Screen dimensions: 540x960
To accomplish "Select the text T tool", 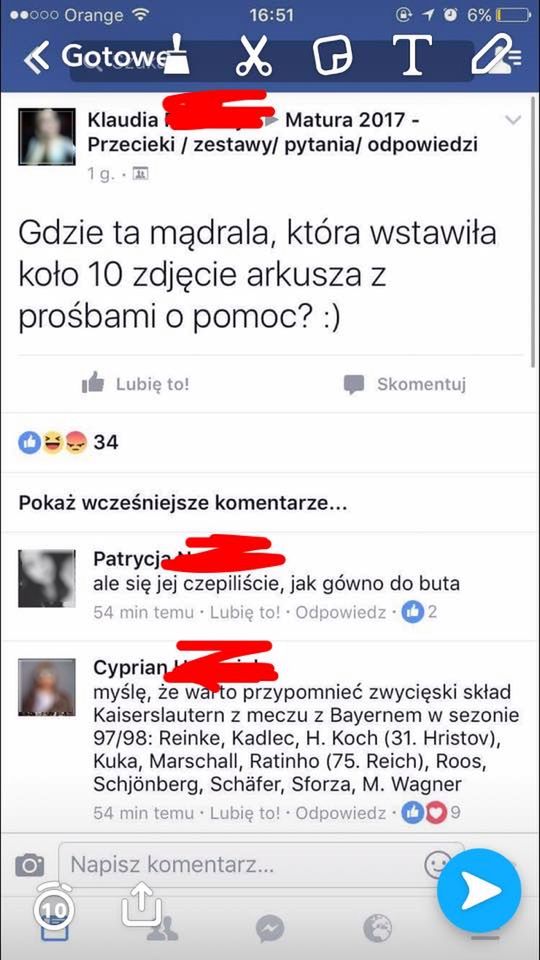I will [412, 55].
